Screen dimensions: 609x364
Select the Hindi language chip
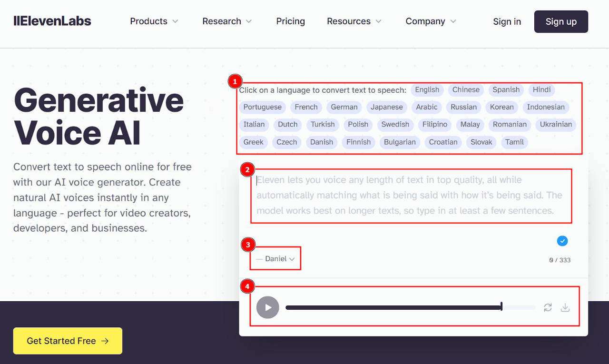542,90
